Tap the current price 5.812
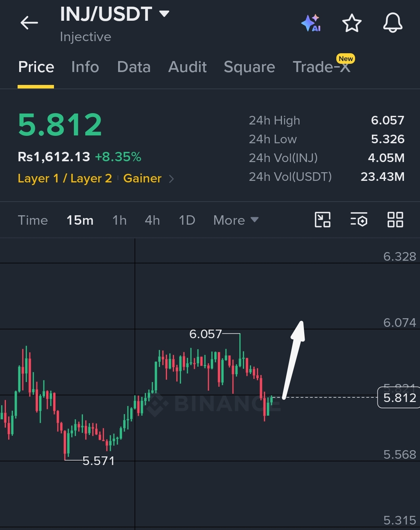Viewport: 420px width, 530px height. click(60, 125)
